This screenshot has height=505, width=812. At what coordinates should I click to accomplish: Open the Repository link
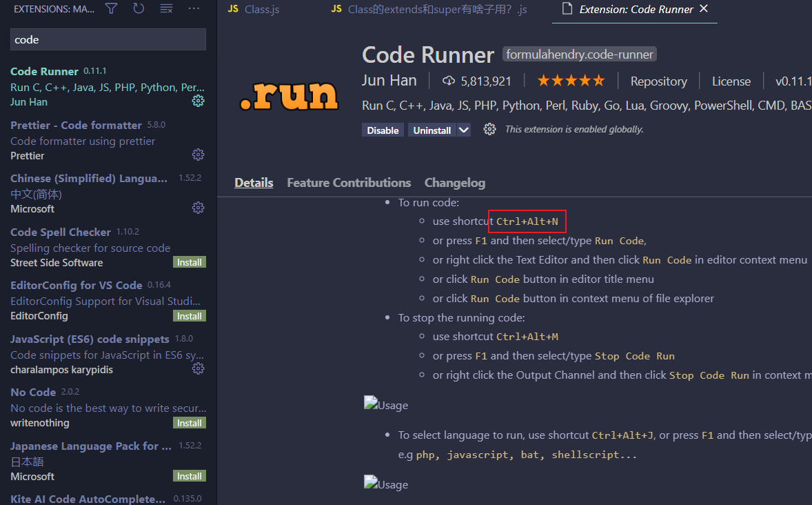pyautogui.click(x=659, y=81)
